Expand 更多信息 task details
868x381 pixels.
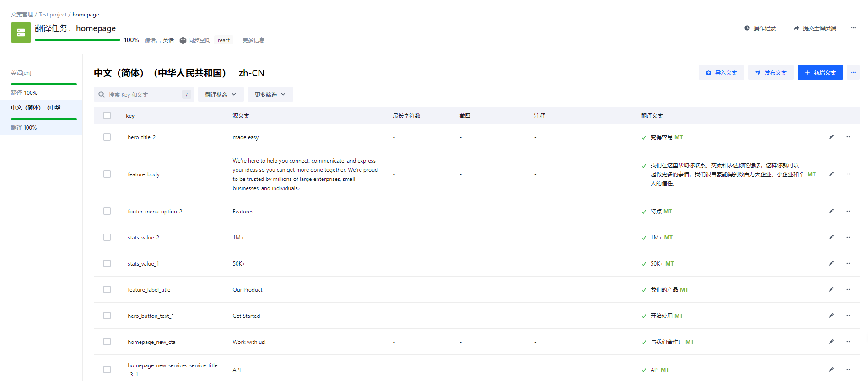coord(253,40)
